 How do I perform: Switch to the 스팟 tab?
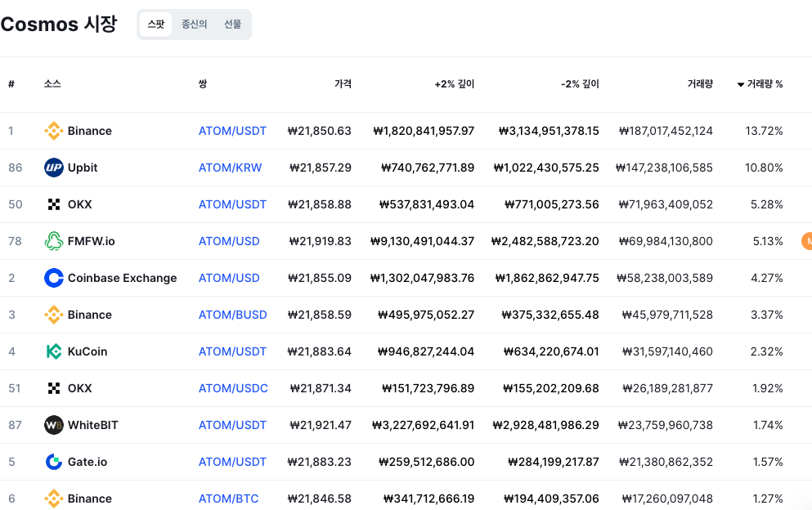coord(156,25)
